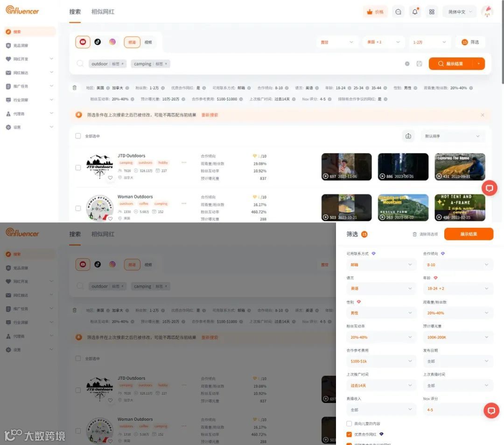504x445 pixels.
Task: Save search using the floppy disk icon
Action: pos(419,64)
